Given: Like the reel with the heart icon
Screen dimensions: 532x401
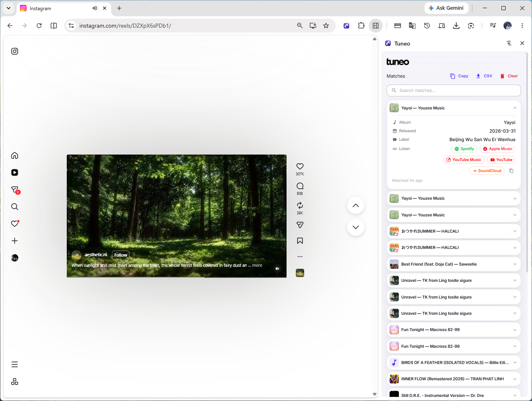Looking at the screenshot, I should 300,166.
